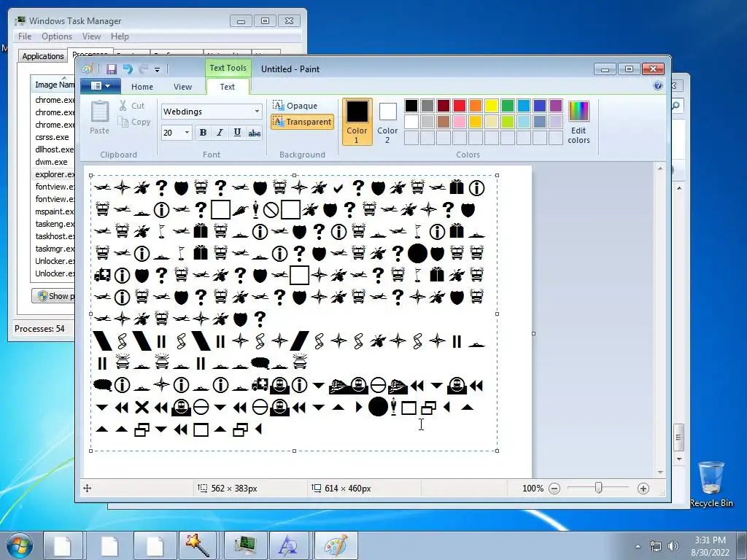
Task: Open the Edit colors dialog
Action: pos(578,122)
